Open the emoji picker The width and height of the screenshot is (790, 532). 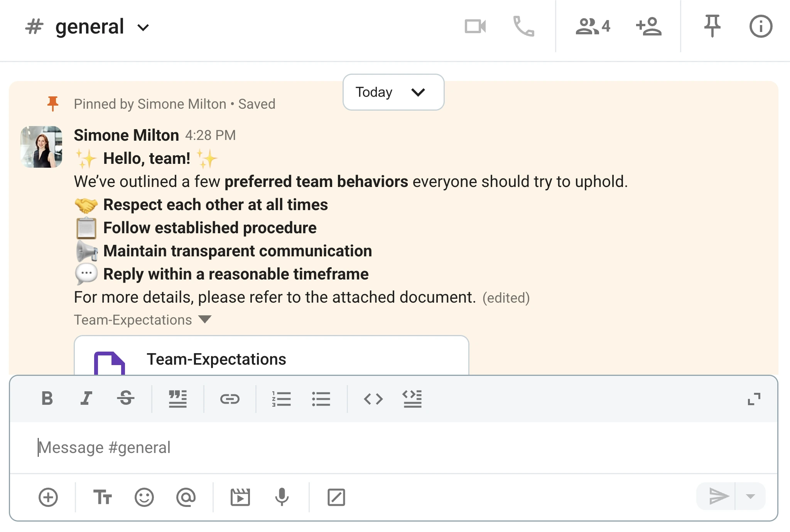(144, 497)
